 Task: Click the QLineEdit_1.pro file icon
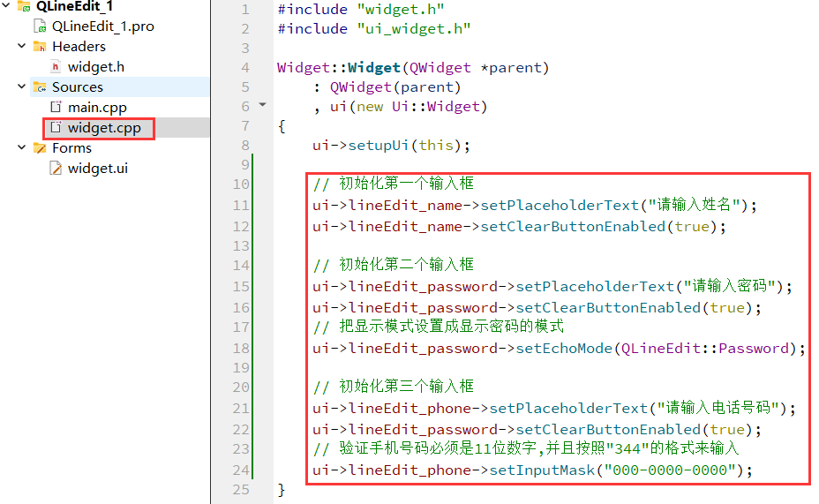tap(40, 26)
